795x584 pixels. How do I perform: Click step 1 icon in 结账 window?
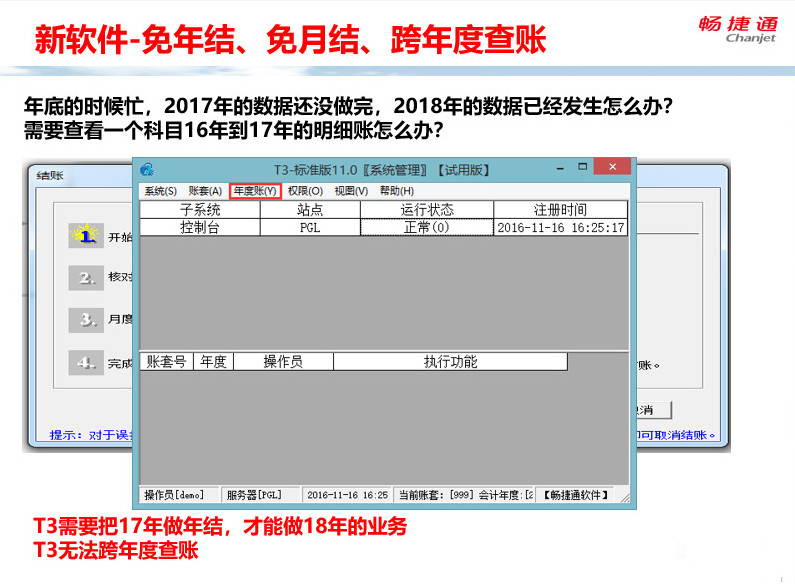pyautogui.click(x=86, y=236)
